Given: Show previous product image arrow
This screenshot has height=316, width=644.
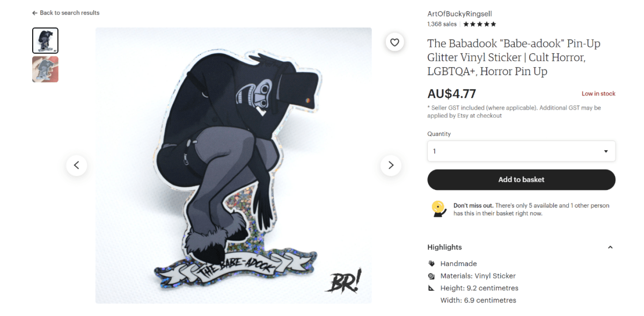Looking at the screenshot, I should tap(77, 165).
